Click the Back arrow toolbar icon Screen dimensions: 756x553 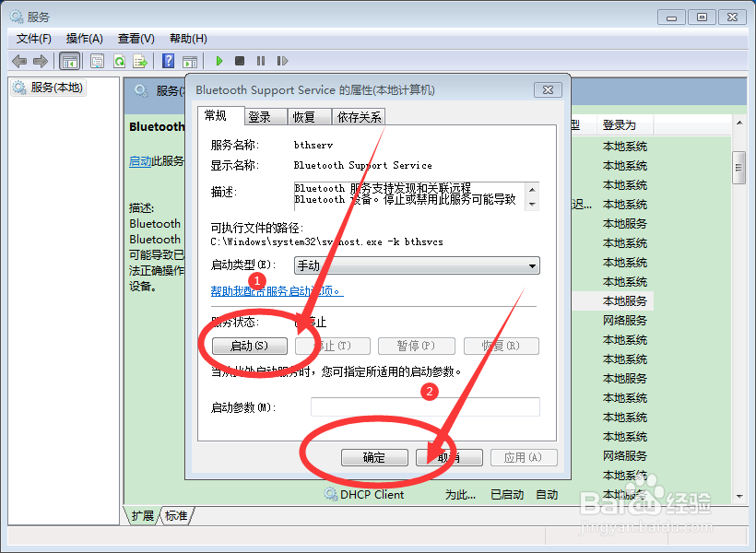pos(19,61)
